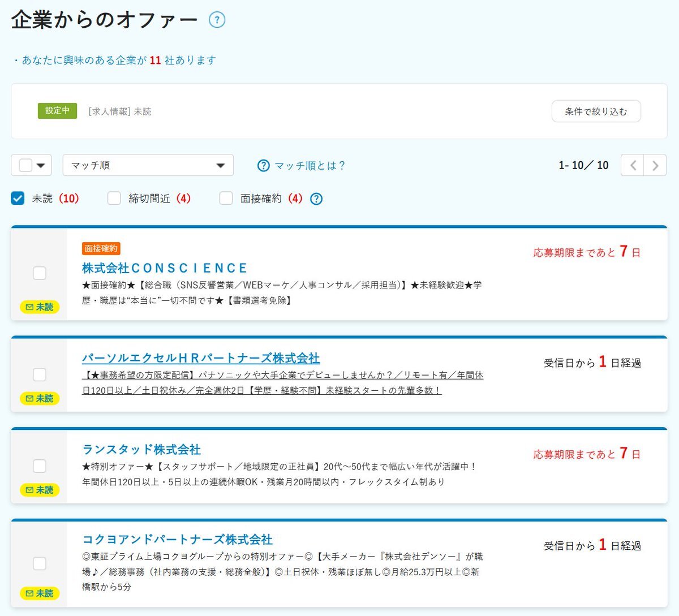
Task: Enable the 面接確約 filter checkbox
Action: (226, 198)
